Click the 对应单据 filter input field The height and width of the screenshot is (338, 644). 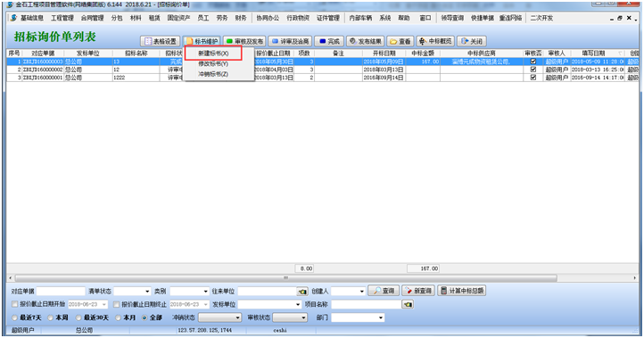[61, 292]
